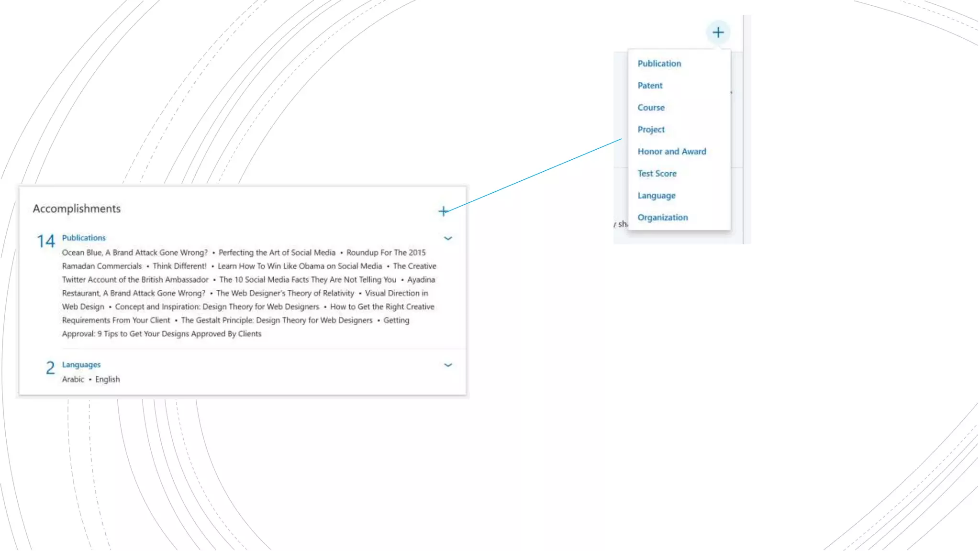Screen dimensions: 980x551
Task: Select Organization from the dropdown list
Action: click(662, 218)
